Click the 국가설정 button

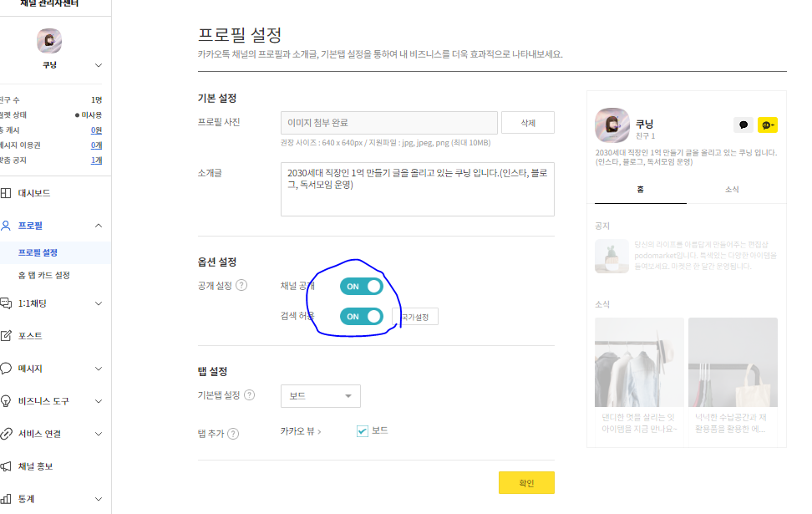pos(415,317)
